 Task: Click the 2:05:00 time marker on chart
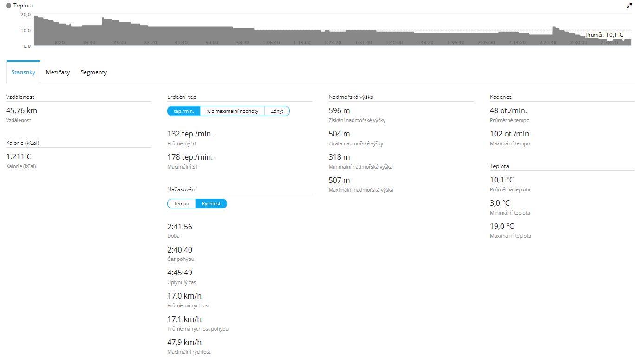pyautogui.click(x=486, y=42)
